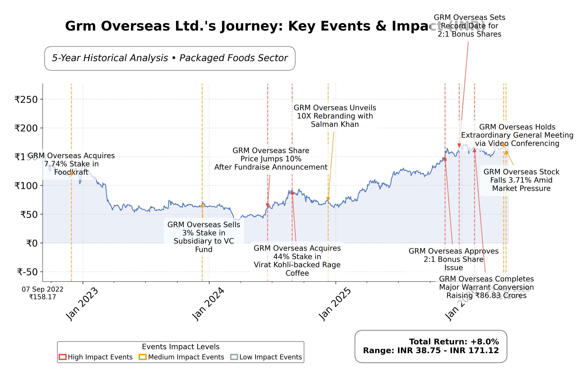Click the 'Jan 2024' x-axis label
The height and width of the screenshot is (377, 588).
[x=208, y=304]
